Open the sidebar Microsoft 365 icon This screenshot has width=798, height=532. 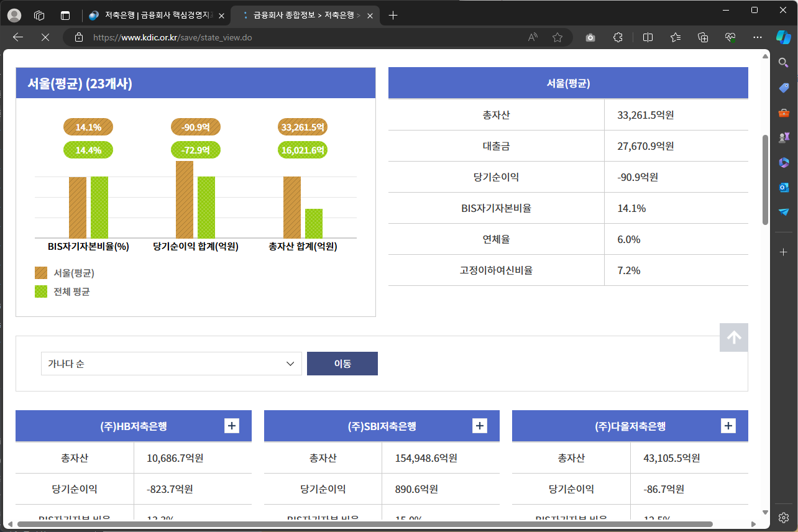[x=784, y=162]
